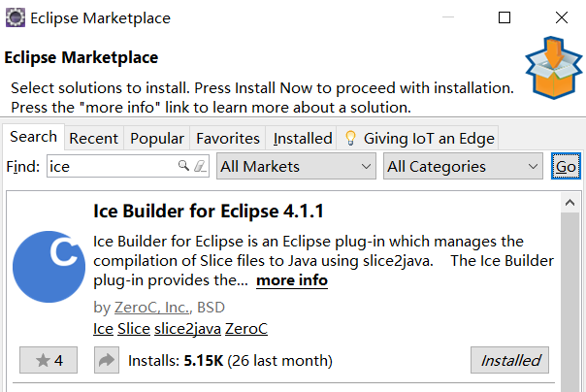Click the lightbulb icon on IoT tab
Viewport: 586px width, 392px height.
pyautogui.click(x=350, y=138)
